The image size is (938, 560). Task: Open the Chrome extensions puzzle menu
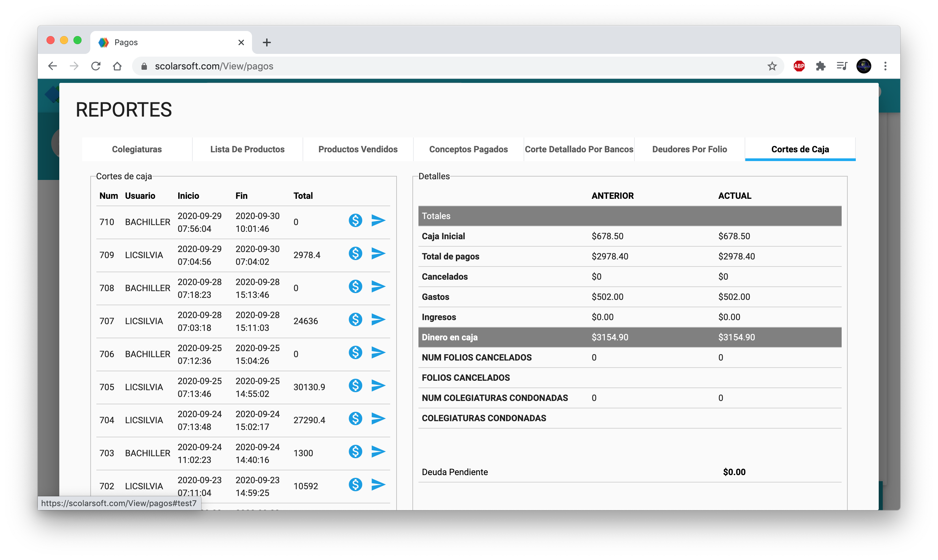click(x=821, y=66)
